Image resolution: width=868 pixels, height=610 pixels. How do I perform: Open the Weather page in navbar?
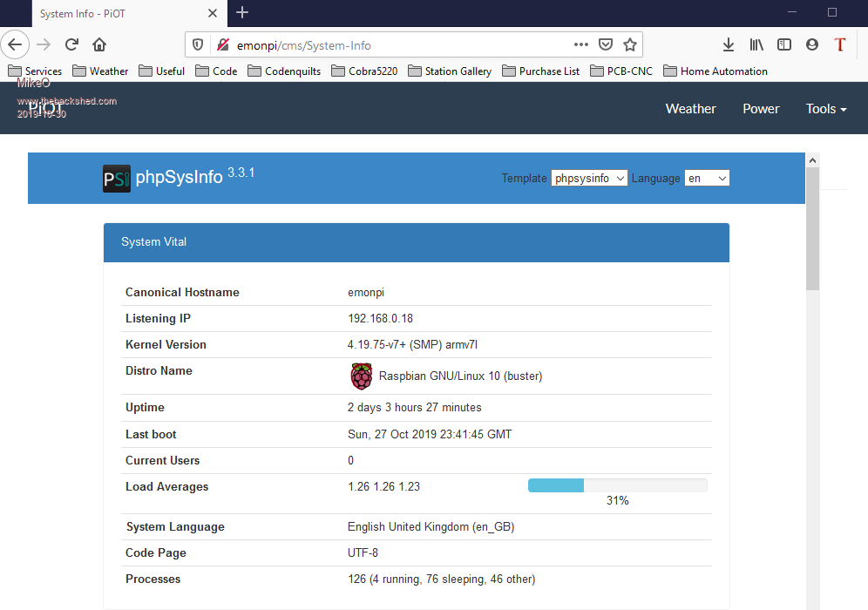coord(690,109)
